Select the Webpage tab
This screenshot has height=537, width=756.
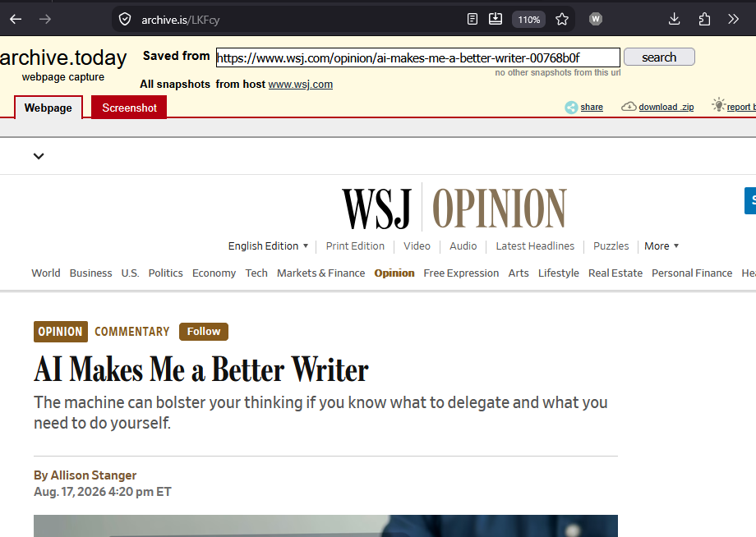pos(48,108)
